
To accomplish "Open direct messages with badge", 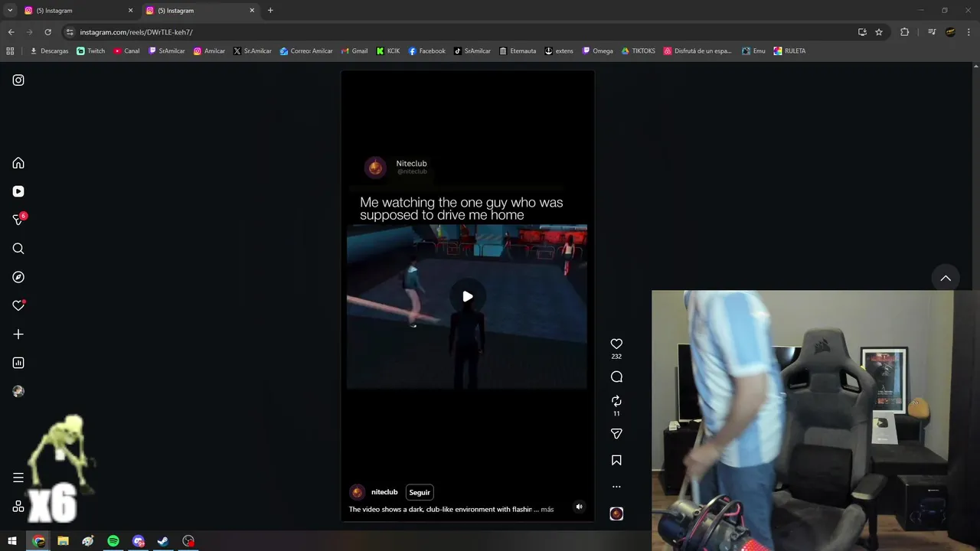I will click(18, 220).
